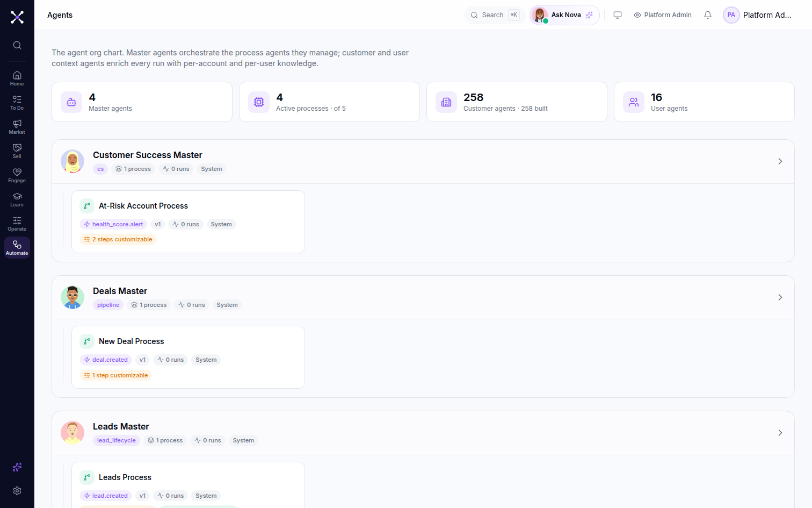Click 2 steps customizable badge
This screenshot has width=812, height=508.
(118, 239)
